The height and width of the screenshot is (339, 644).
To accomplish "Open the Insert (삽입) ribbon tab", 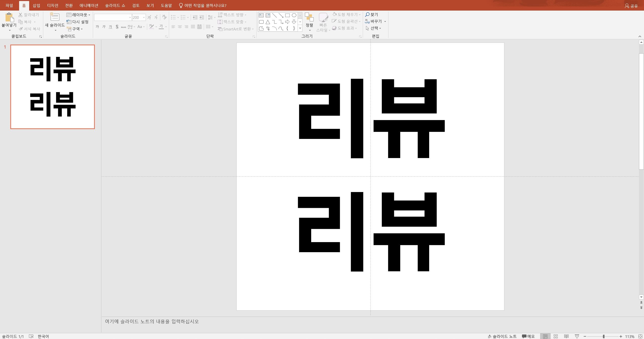I will (36, 5).
